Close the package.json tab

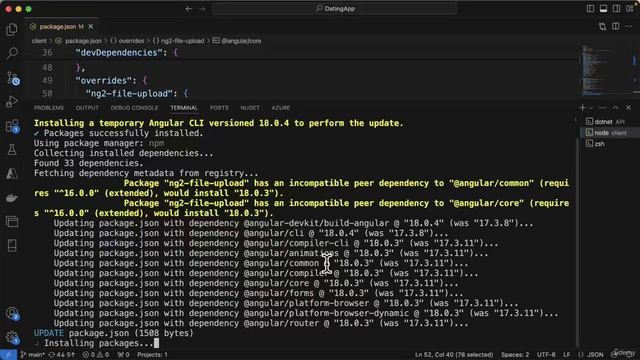pyautogui.click(x=91, y=27)
